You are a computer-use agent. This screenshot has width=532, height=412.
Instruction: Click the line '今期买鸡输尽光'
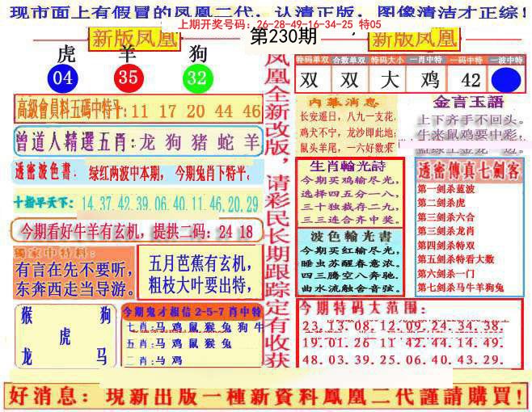pos(350,180)
